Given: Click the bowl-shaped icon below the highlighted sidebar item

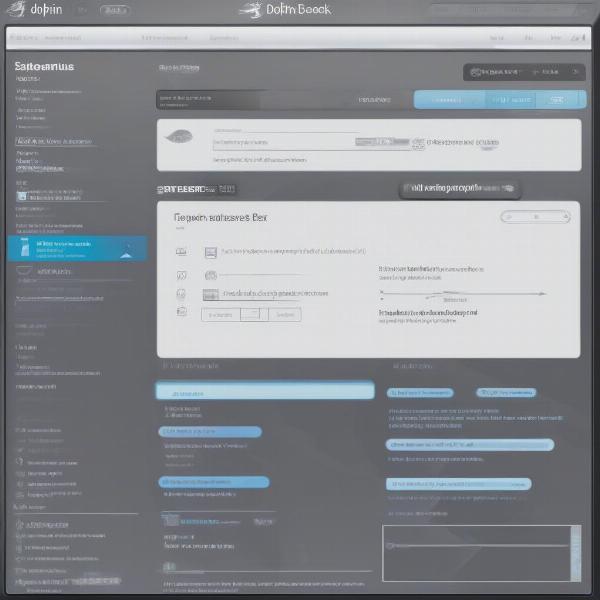Looking at the screenshot, I should [24, 271].
